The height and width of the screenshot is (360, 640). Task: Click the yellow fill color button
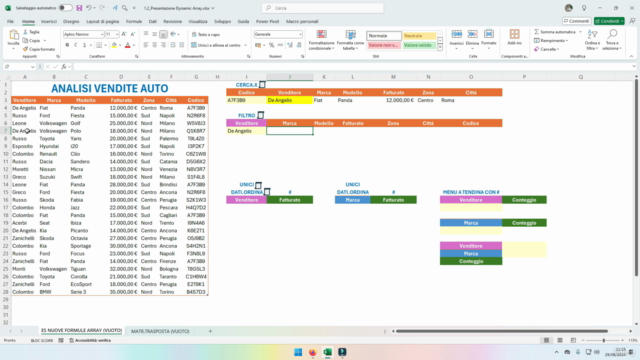click(x=114, y=45)
